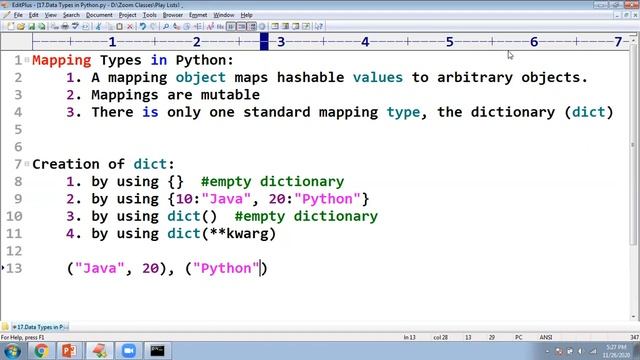640x360 pixels.
Task: Click the Save icon in toolbar
Action: 31,27
